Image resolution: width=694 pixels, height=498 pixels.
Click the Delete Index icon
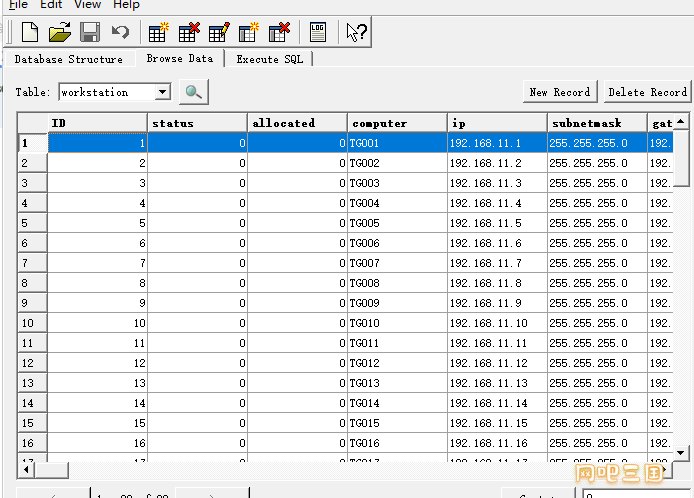coord(279,32)
